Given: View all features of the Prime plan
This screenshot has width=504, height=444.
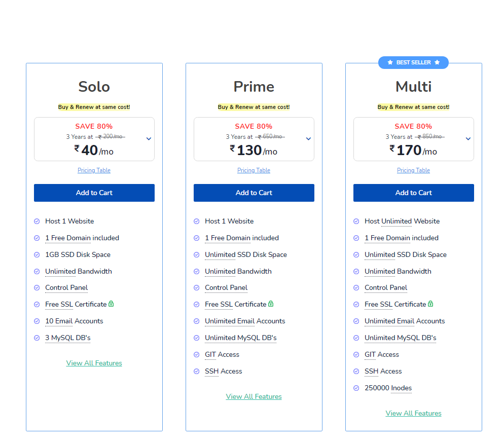Looking at the screenshot, I should (x=254, y=396).
